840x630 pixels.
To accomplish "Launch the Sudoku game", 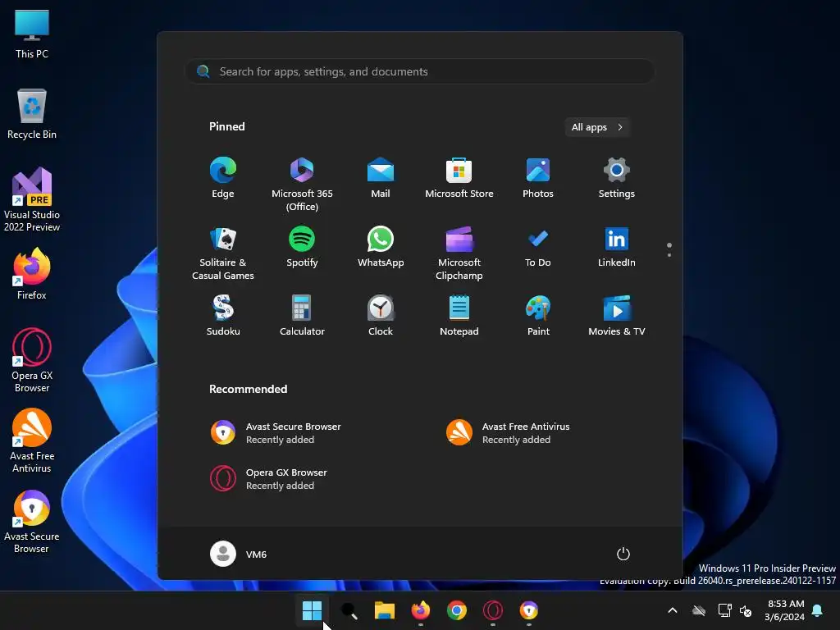I will point(223,316).
